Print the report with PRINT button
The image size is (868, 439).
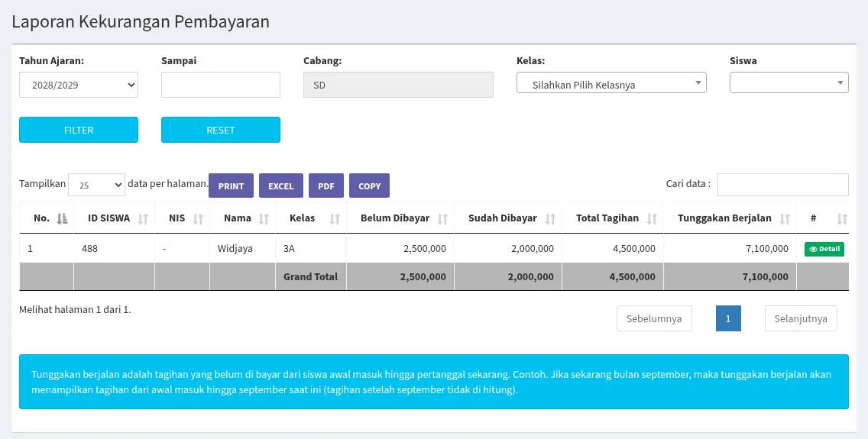pos(231,186)
